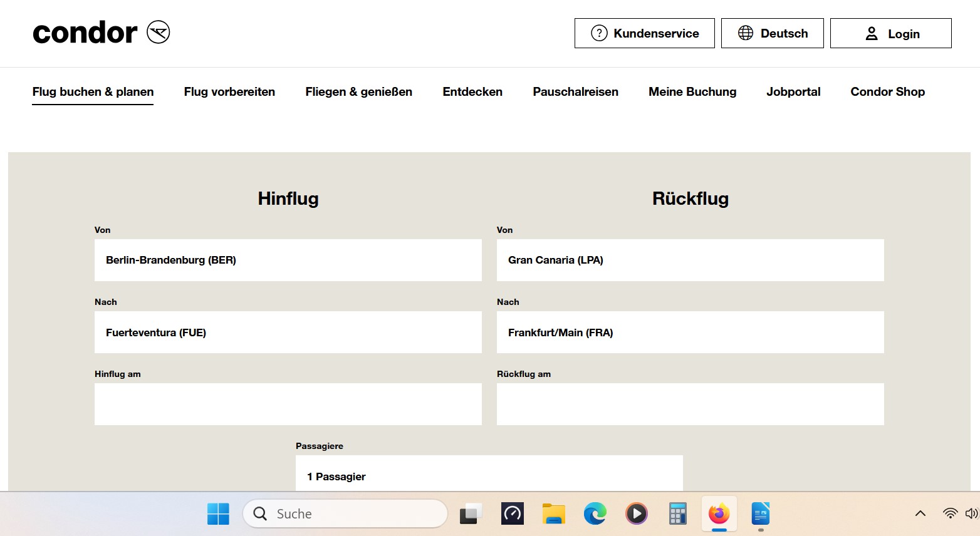Open File Explorer from taskbar
Screen dimensions: 980x536
[554, 514]
